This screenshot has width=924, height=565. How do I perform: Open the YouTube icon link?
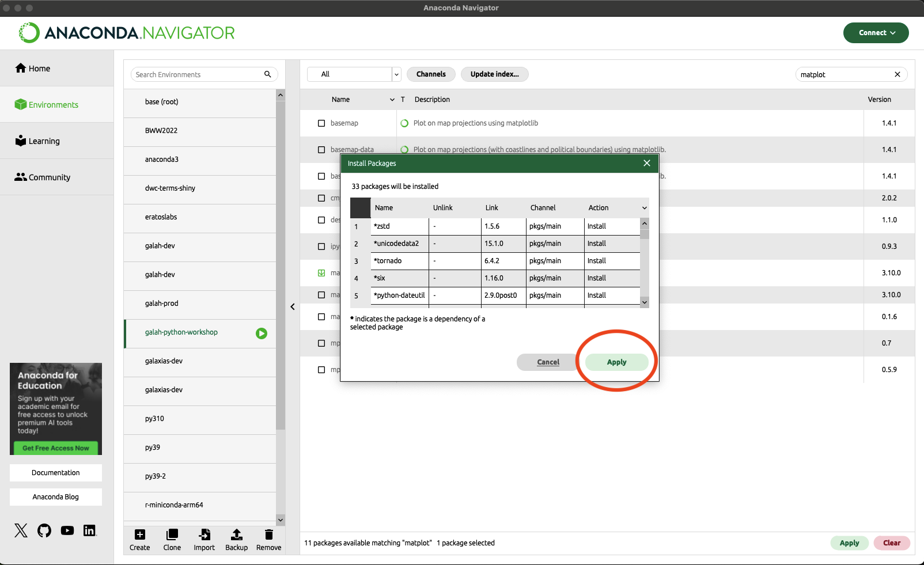coord(67,530)
